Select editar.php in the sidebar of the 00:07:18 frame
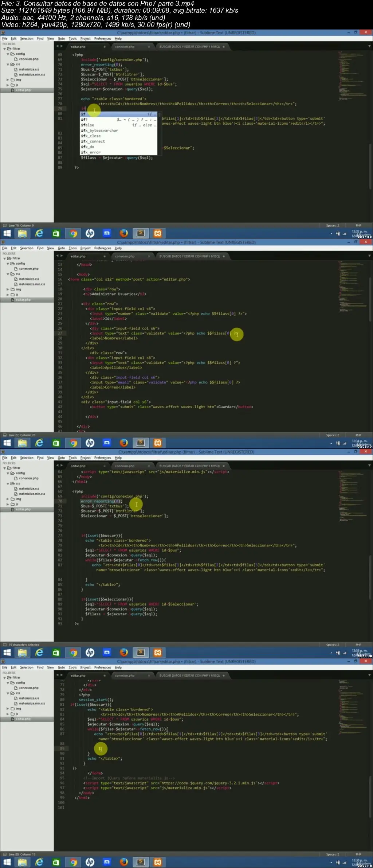The height and width of the screenshot is (868, 373). click(23, 719)
